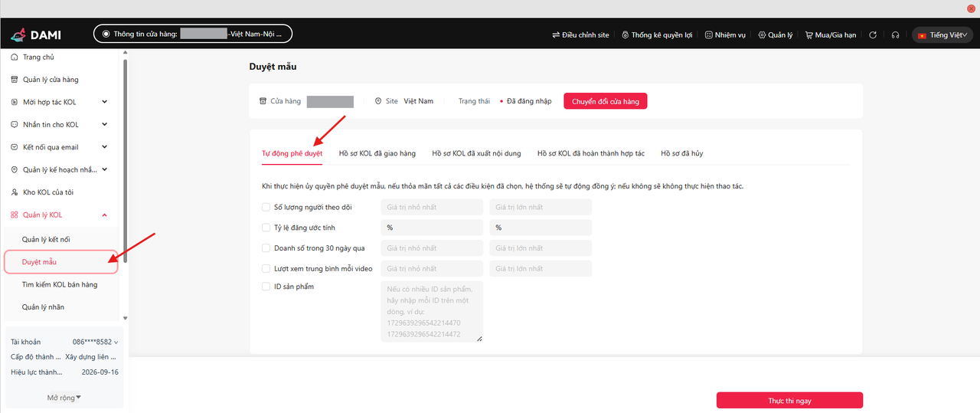Open the Hồ sơ đã hủy tab
Image resolution: width=980 pixels, height=413 pixels.
point(681,153)
